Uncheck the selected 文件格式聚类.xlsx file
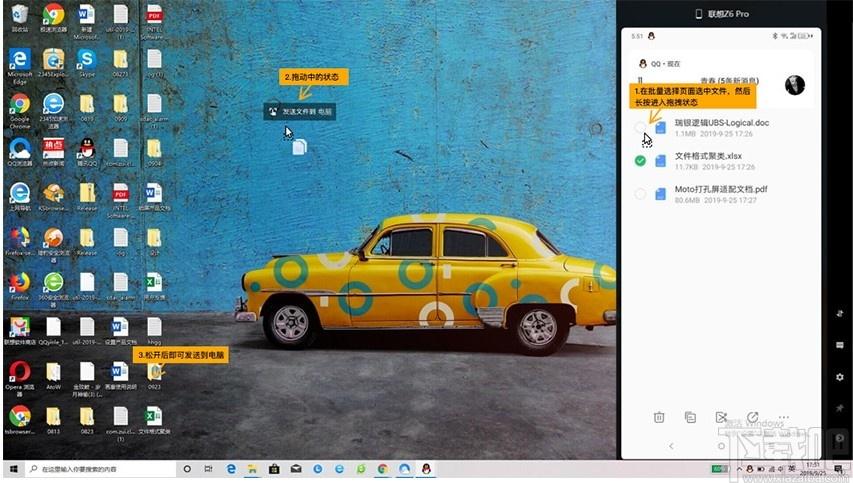The width and height of the screenshot is (853, 483). (640, 160)
